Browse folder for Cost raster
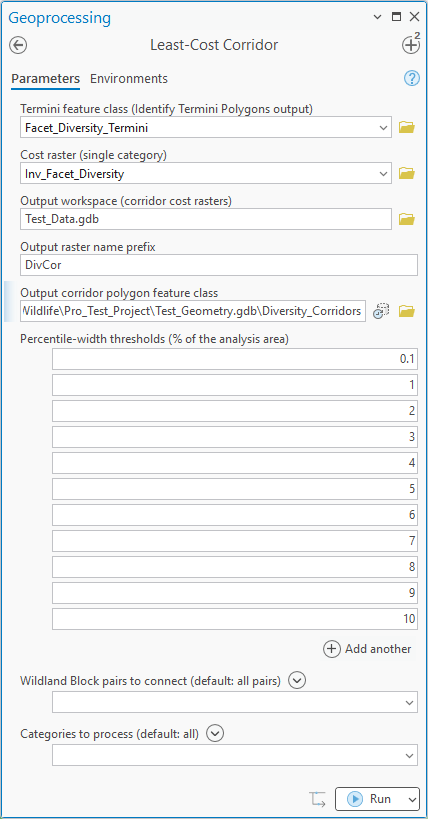 (x=407, y=173)
